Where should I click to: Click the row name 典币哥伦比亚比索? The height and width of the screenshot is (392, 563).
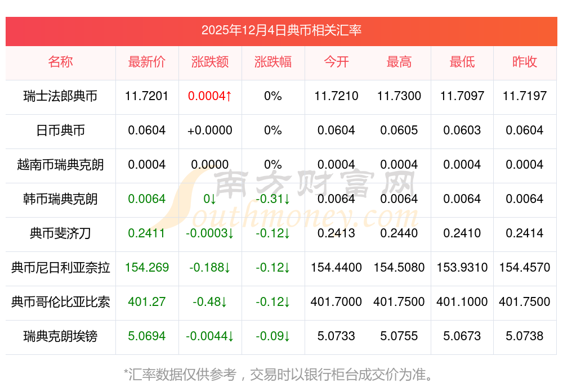pyautogui.click(x=60, y=302)
